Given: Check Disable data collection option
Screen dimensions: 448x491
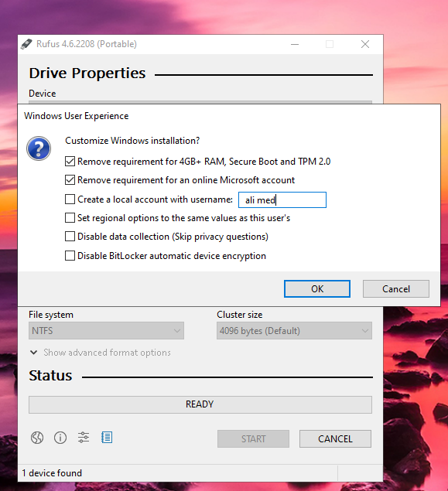Looking at the screenshot, I should [x=70, y=237].
